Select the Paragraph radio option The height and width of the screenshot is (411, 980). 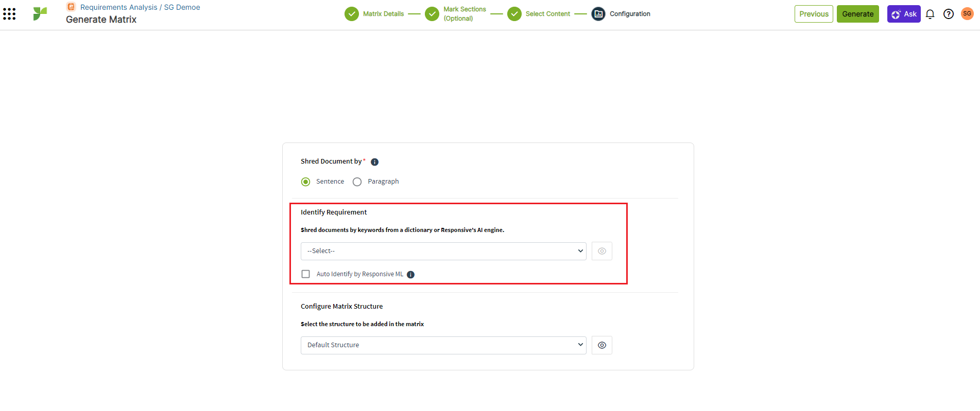coord(357,182)
